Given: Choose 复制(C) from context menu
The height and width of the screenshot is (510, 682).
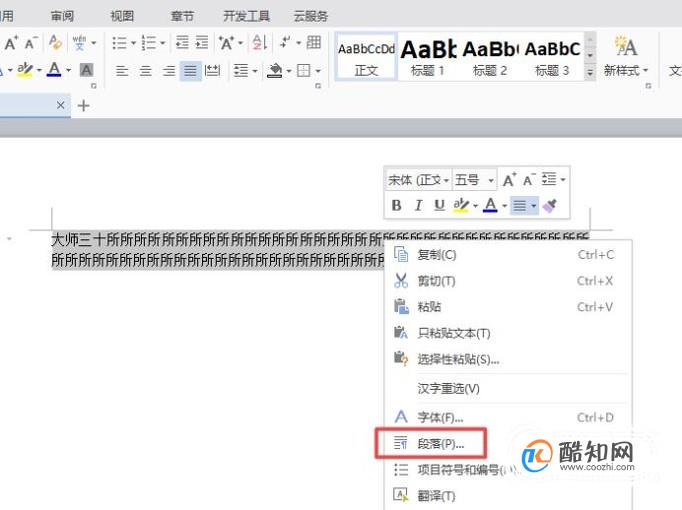Looking at the screenshot, I should pos(508,255).
